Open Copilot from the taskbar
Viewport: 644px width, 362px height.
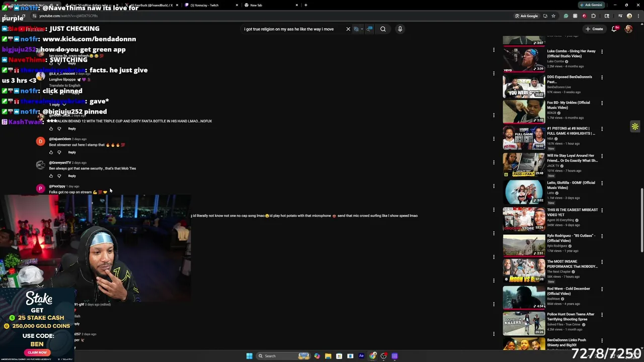tap(317, 356)
